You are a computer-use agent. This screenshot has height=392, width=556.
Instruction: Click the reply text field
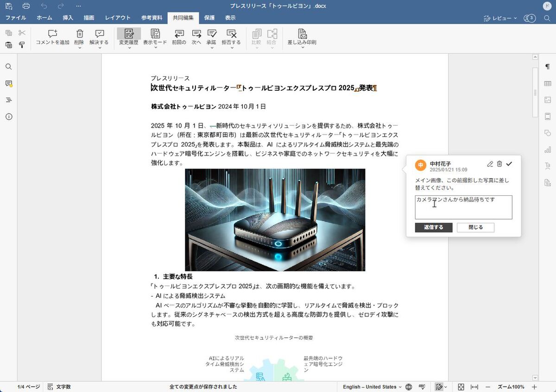(x=463, y=207)
